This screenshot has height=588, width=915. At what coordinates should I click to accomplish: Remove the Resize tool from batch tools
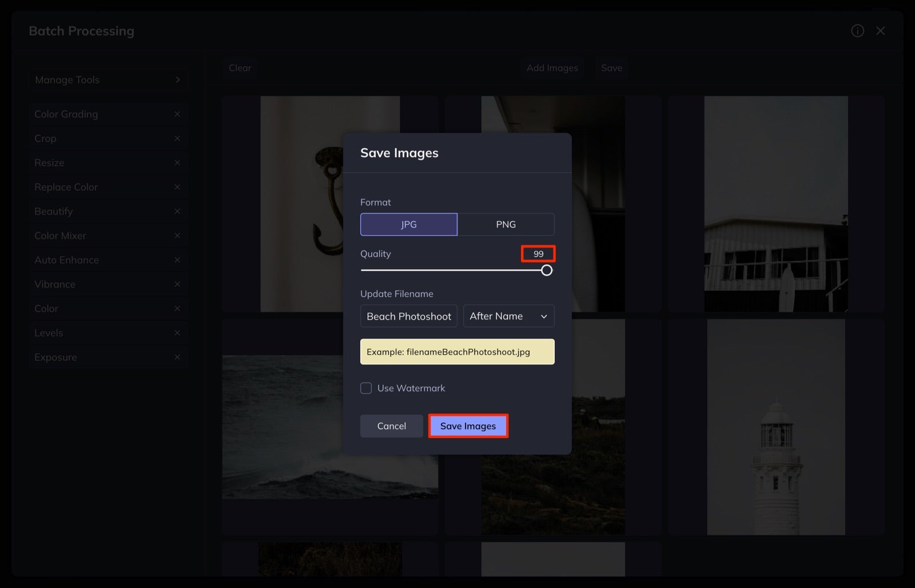point(177,162)
